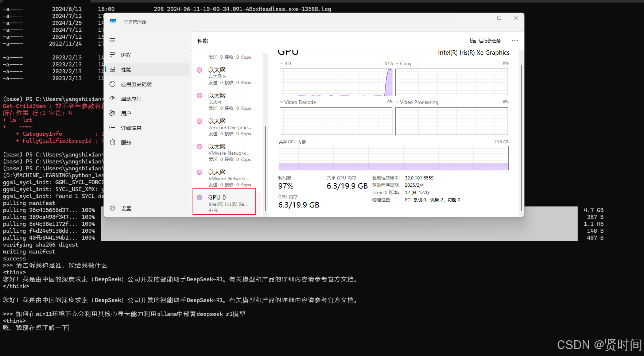Select the 应用历史记录 navigation item
Viewport: 644px width, 356px height.
coord(147,84)
